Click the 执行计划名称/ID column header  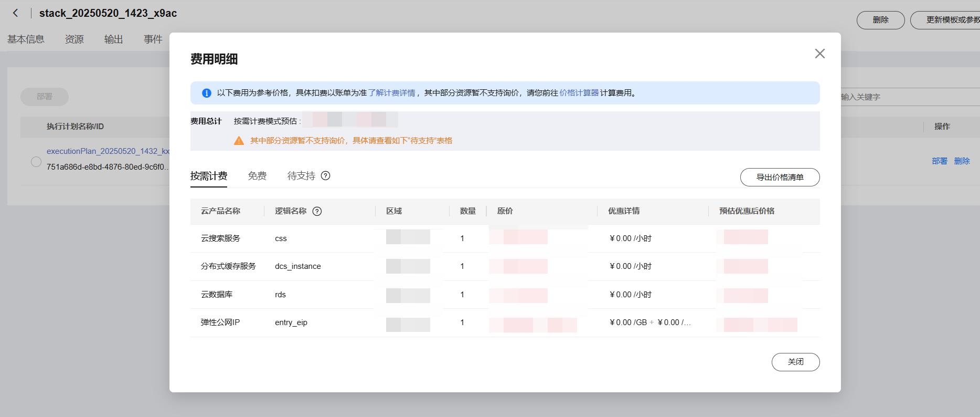75,127
